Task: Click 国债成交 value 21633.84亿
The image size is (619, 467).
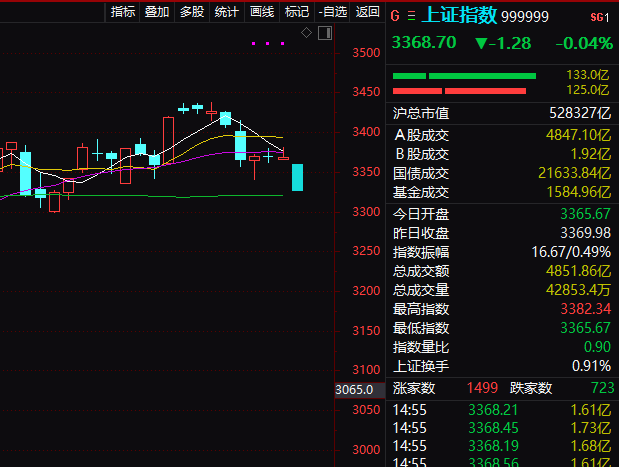Action: [x=574, y=173]
